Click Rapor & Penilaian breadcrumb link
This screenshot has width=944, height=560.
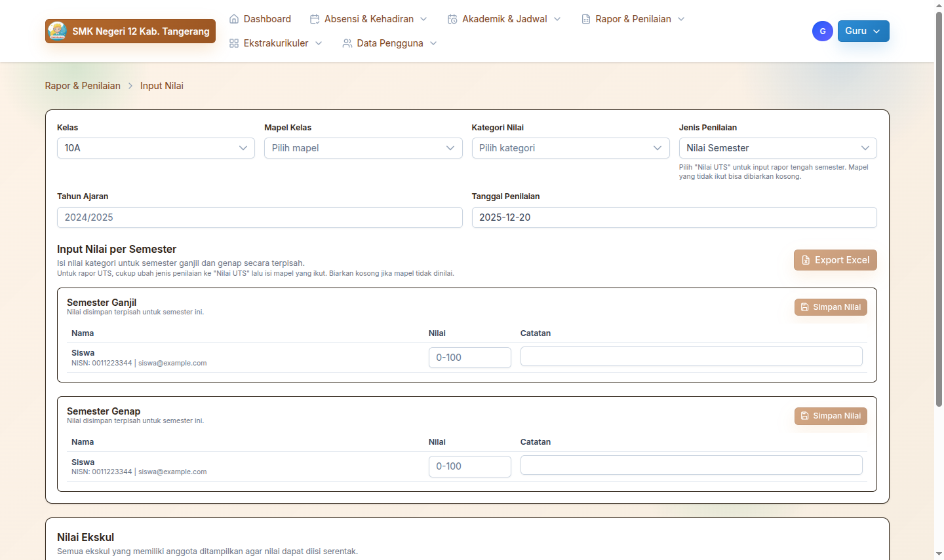[x=83, y=86]
